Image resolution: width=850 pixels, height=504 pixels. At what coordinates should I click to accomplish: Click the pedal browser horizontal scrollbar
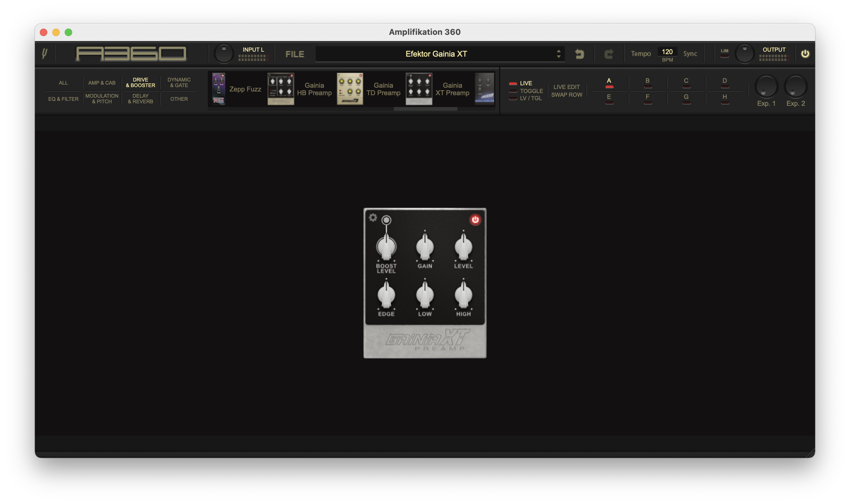425,109
